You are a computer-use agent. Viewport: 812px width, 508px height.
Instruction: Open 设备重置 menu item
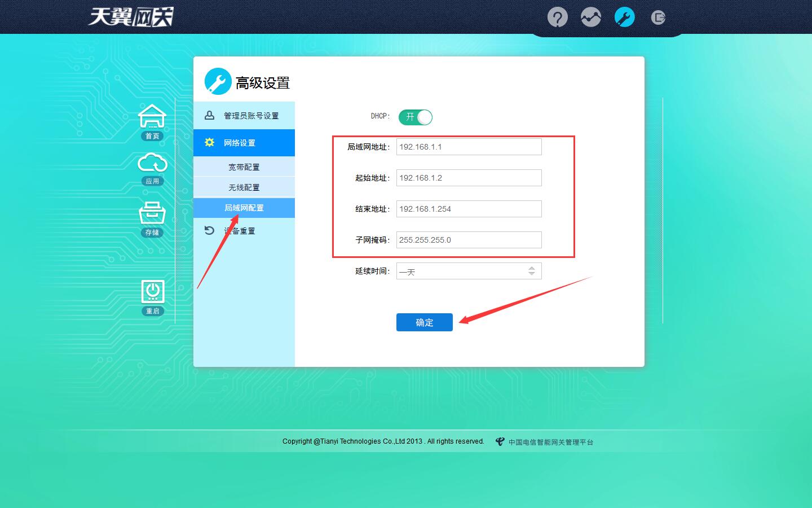pyautogui.click(x=244, y=230)
